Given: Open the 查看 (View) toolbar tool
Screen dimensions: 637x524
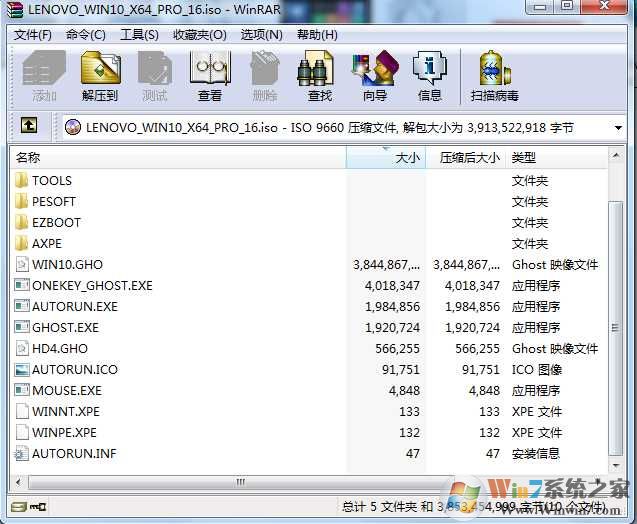Looking at the screenshot, I should [210, 76].
